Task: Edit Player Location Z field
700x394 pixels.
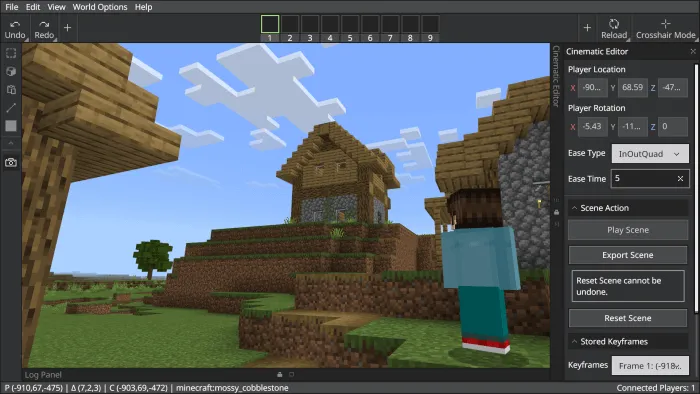Action: 673,87
